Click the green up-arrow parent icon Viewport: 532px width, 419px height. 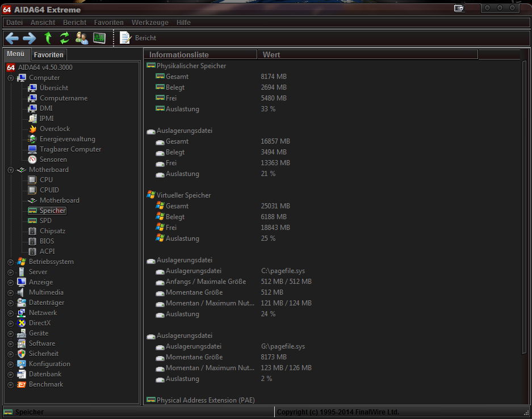[48, 38]
